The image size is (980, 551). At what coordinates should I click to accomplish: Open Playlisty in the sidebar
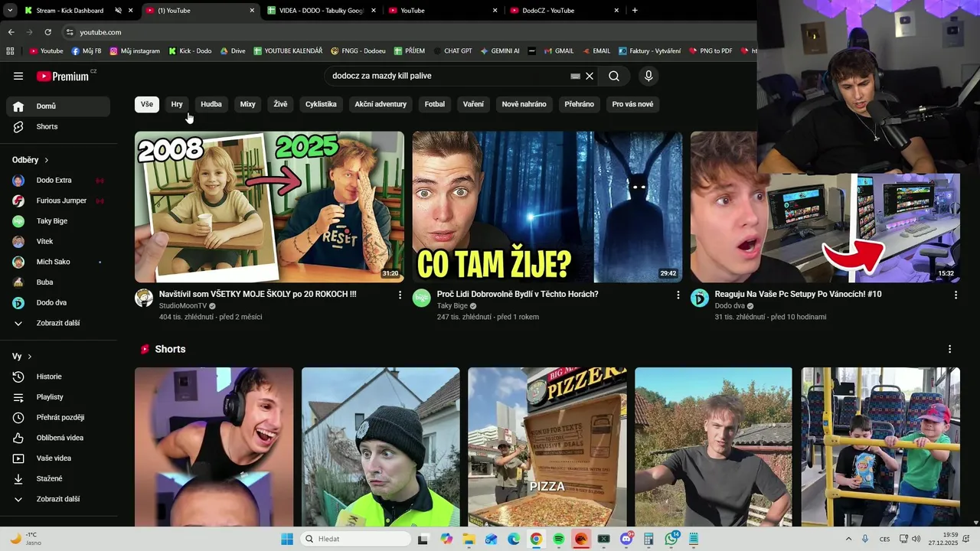click(x=58, y=397)
